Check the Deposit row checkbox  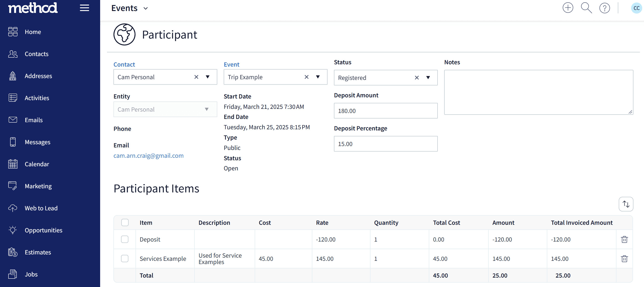[125, 239]
